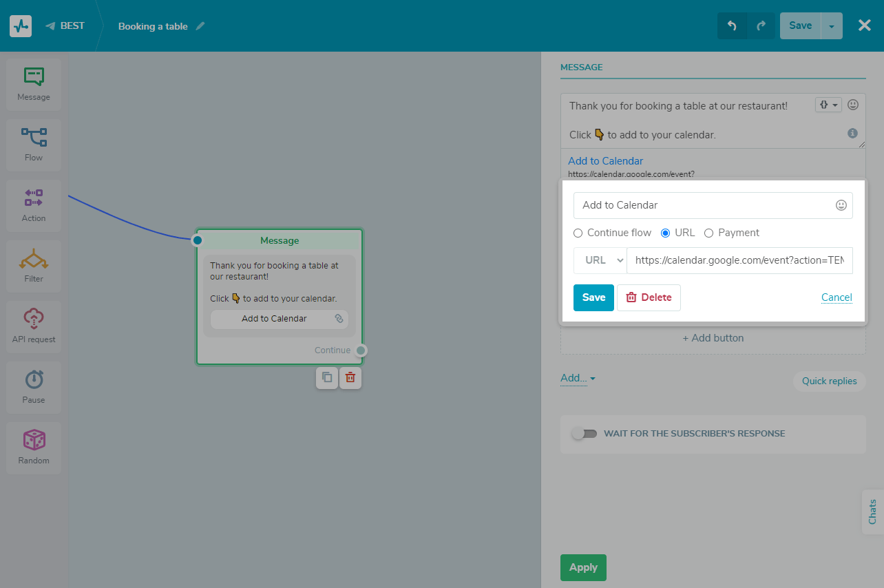Click the link icon on canvas button

coord(339,319)
